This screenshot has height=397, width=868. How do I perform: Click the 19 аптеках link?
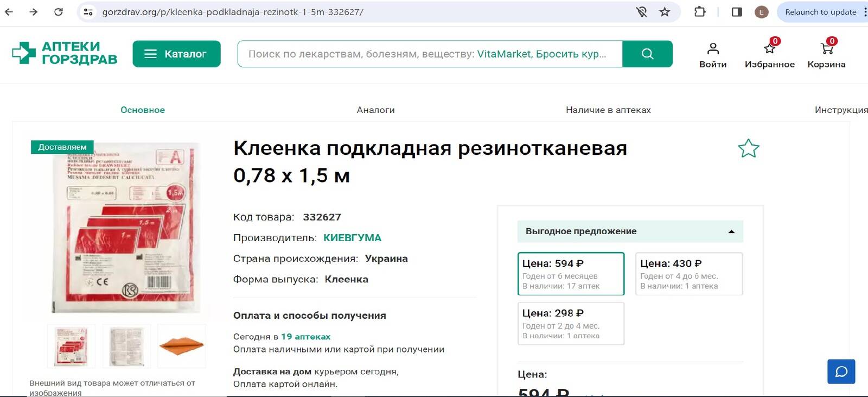305,337
